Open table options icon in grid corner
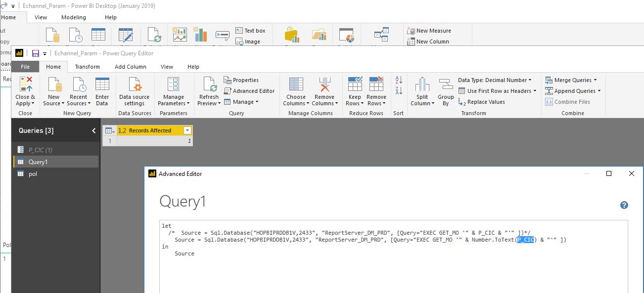The width and height of the screenshot is (644, 293). click(109, 130)
